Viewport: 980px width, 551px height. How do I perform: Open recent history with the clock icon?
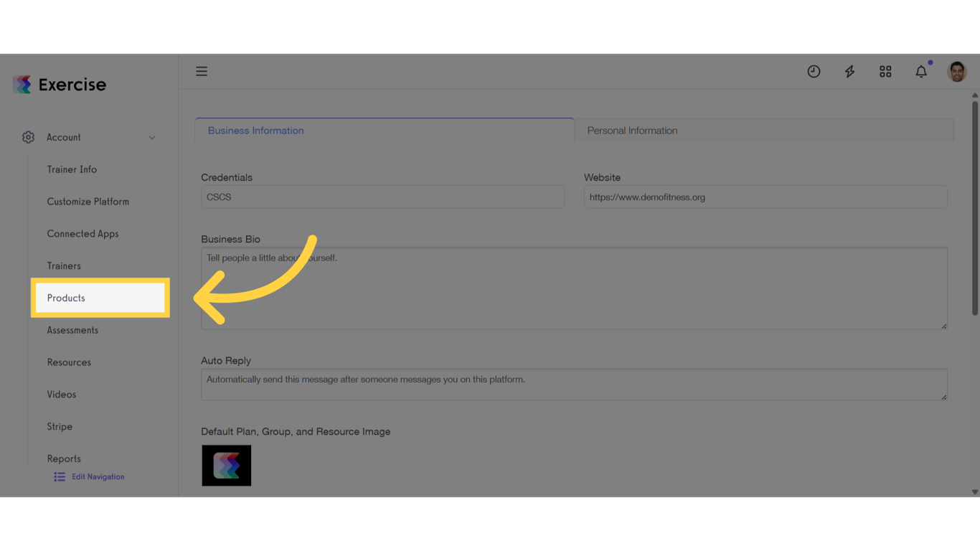pyautogui.click(x=814, y=71)
